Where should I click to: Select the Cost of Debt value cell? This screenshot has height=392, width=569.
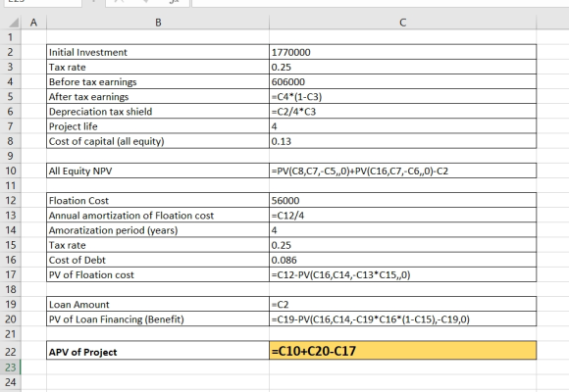[402, 260]
